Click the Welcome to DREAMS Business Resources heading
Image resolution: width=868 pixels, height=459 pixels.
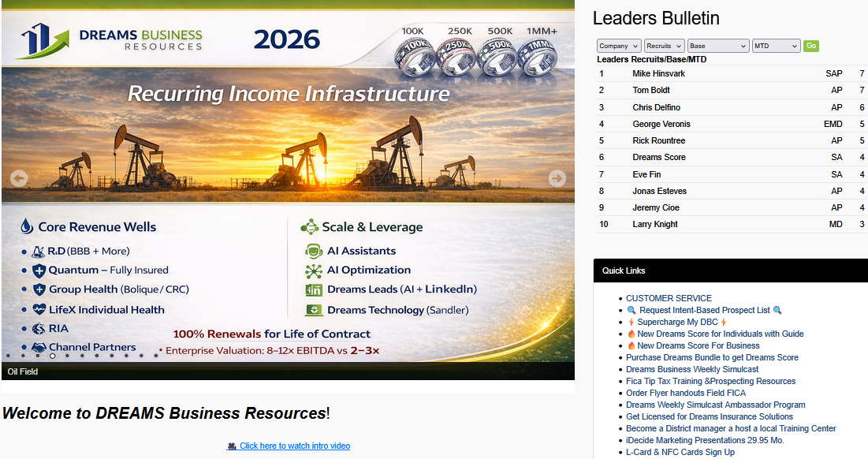point(166,413)
